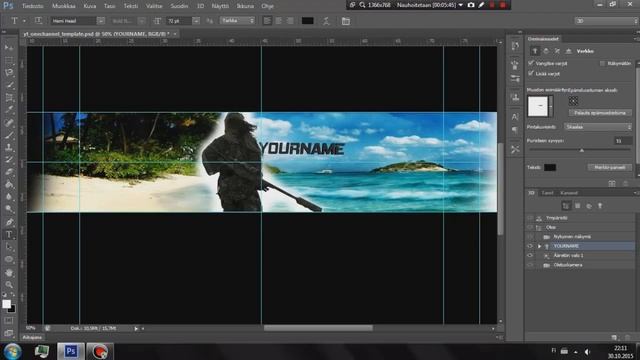Screen dimensions: 640x360
Task: Enable the Näkymätön checkbox
Action: [602, 63]
